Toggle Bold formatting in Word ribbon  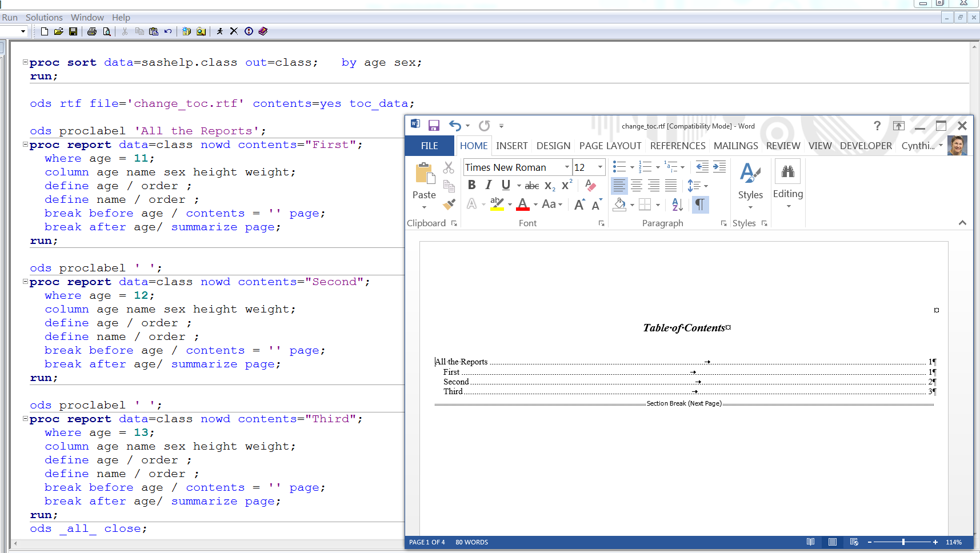click(x=471, y=185)
